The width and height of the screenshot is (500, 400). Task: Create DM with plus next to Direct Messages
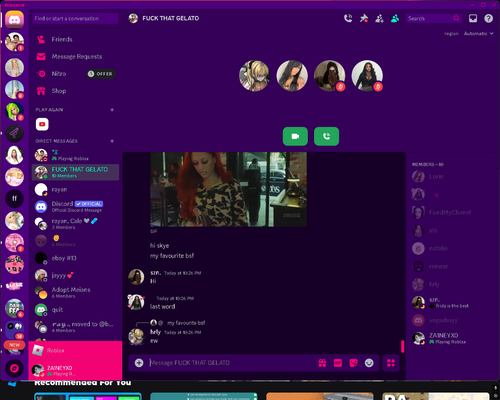(x=112, y=141)
